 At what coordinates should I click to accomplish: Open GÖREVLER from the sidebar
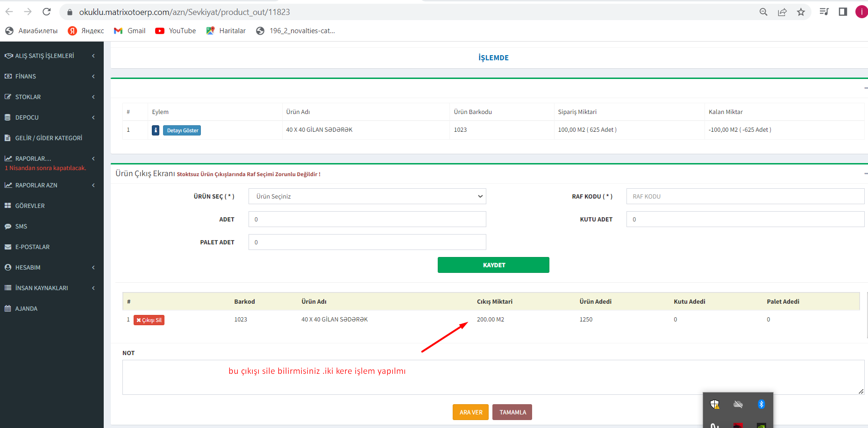(x=30, y=206)
